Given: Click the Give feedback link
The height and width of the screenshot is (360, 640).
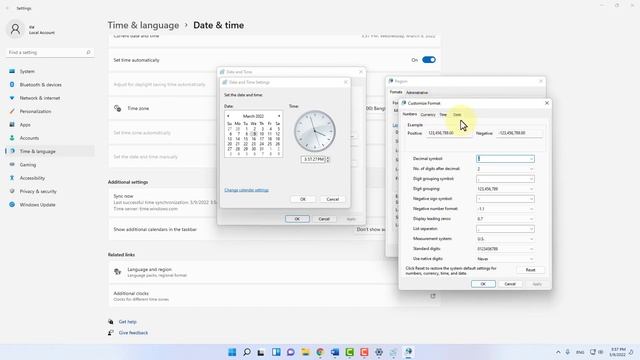Looking at the screenshot, I should tap(133, 333).
